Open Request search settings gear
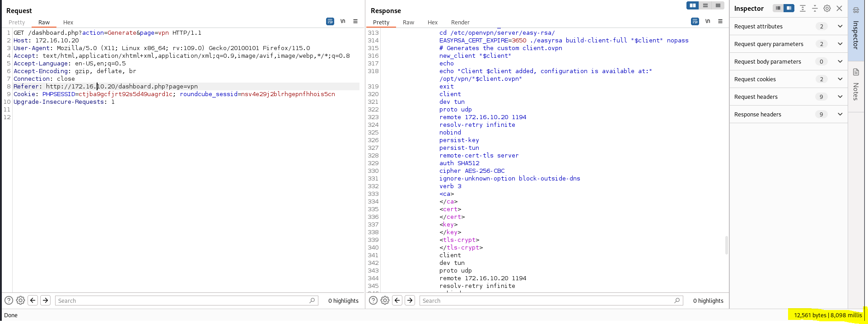 point(20,301)
